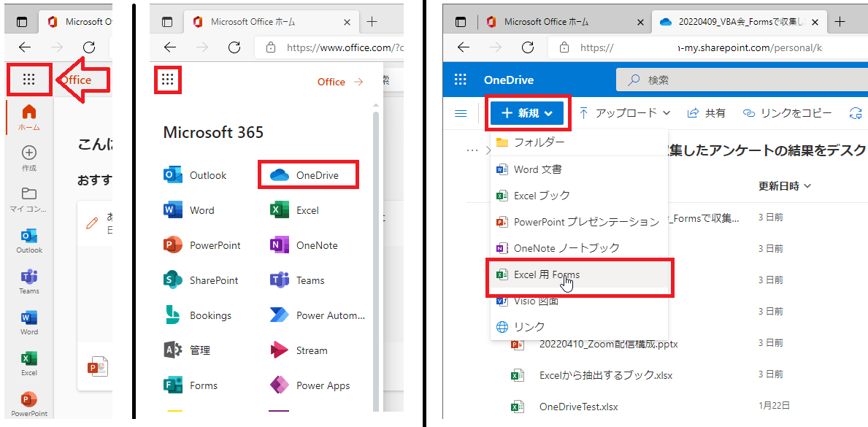
Task: Open My Content folder in left sidebar
Action: [28, 200]
